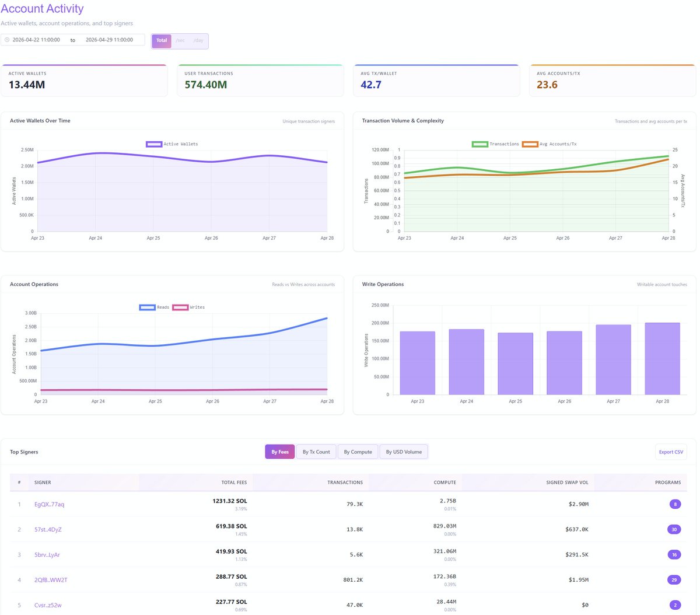Click the Account Activity page heading
Viewport: 700px width, 615px height.
coord(42,9)
